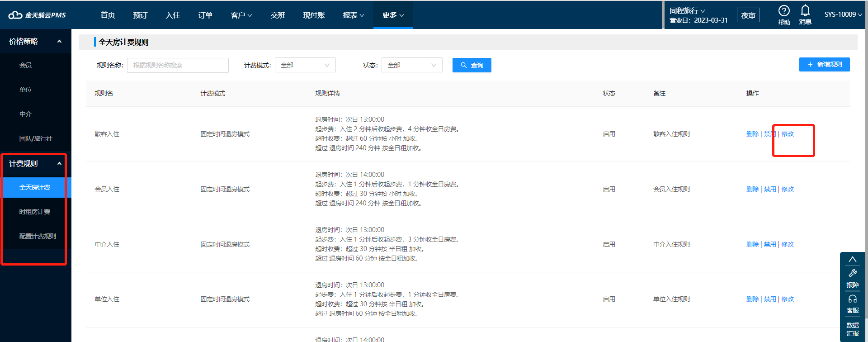Screen dimensions: 868x342
Task: Click the 单位入住 rule name
Action: [x=107, y=299]
